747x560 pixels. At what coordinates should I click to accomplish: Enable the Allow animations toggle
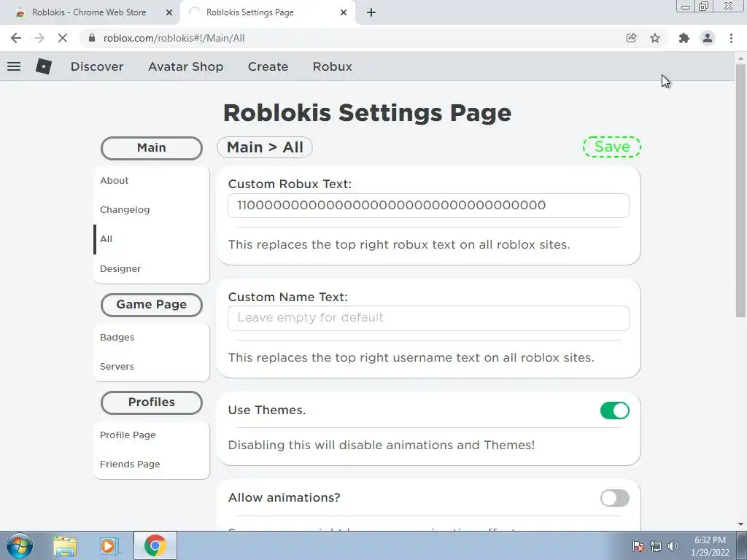point(614,498)
